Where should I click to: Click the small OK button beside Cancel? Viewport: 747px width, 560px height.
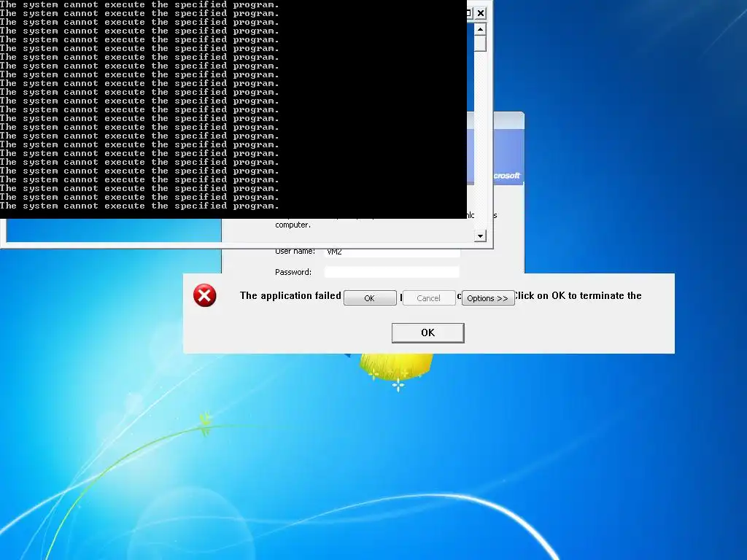370,298
